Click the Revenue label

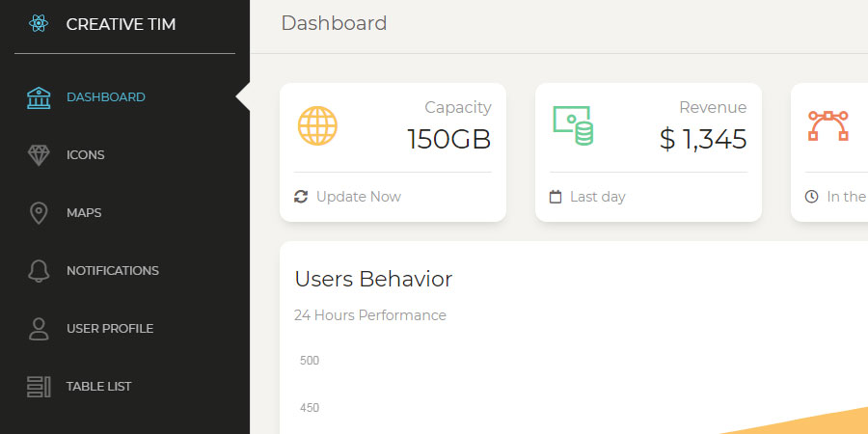point(713,107)
